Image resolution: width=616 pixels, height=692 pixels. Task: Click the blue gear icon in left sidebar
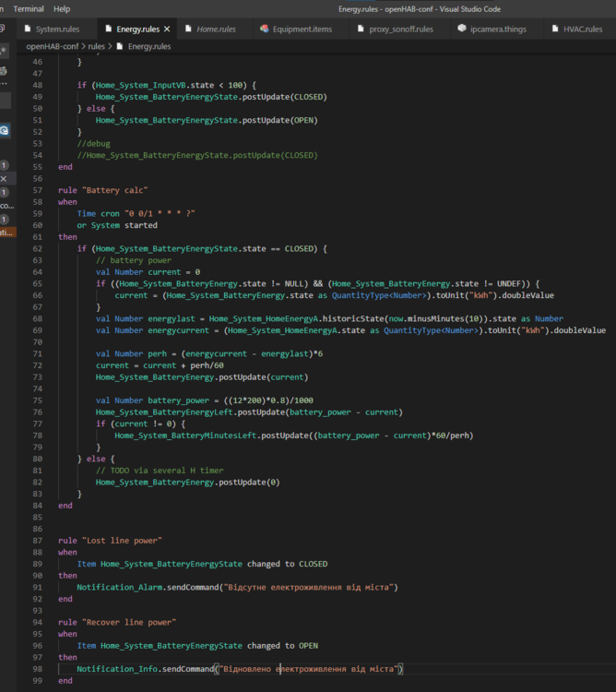point(5,130)
